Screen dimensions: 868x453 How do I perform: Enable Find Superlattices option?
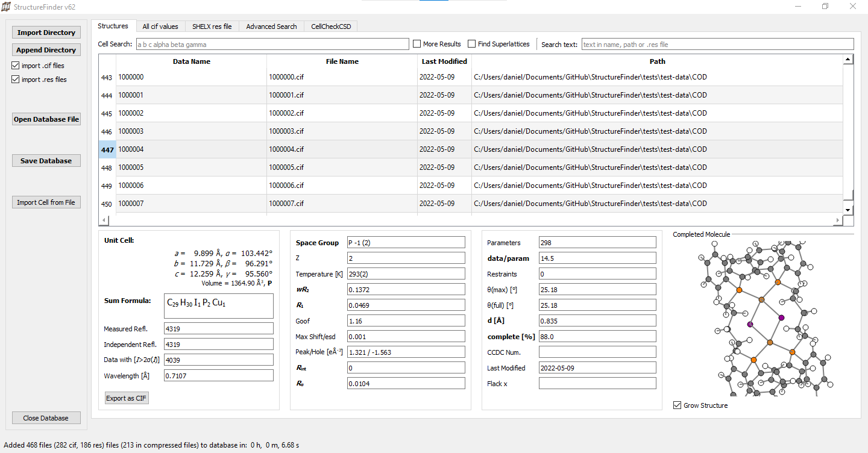[x=472, y=44]
